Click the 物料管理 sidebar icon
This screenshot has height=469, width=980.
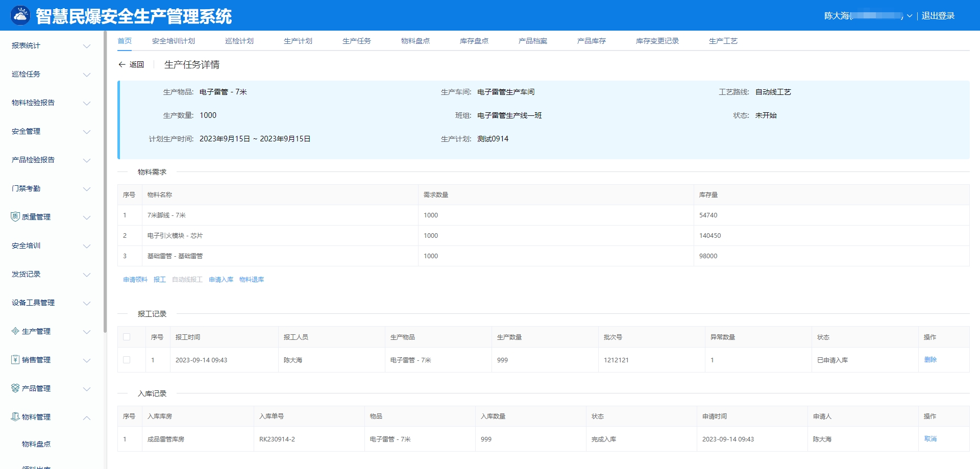click(15, 417)
